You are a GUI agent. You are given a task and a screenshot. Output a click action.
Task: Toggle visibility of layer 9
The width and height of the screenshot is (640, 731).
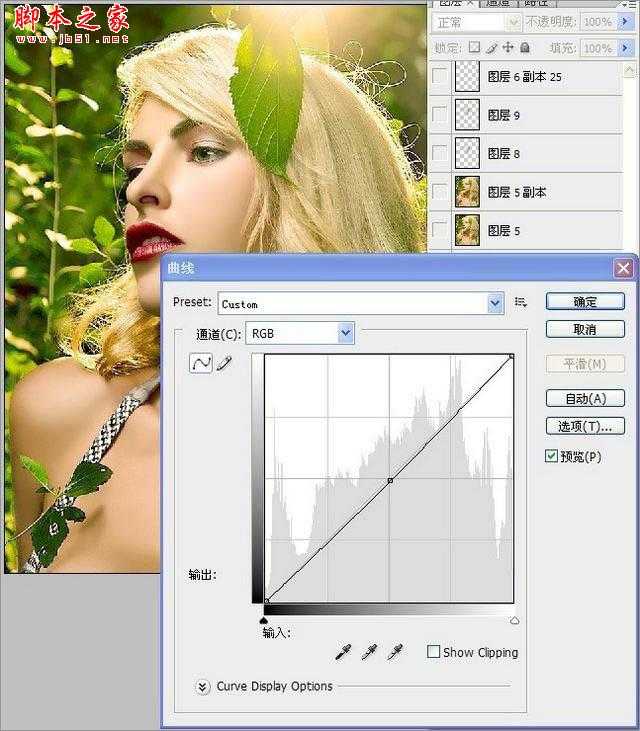point(439,114)
